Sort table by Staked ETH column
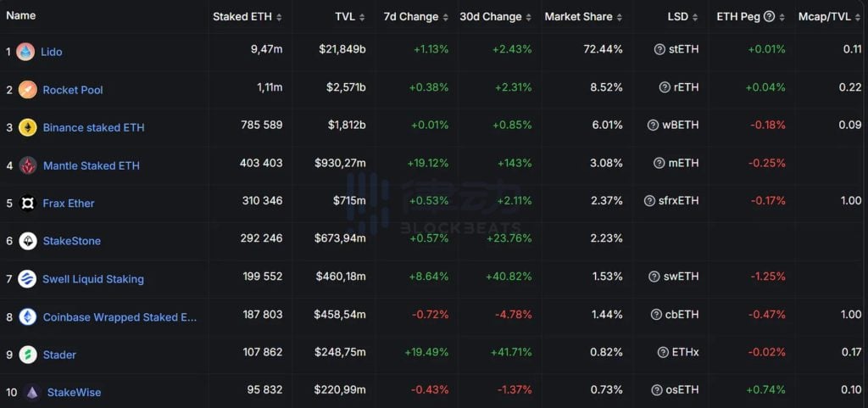The image size is (868, 408). [248, 17]
